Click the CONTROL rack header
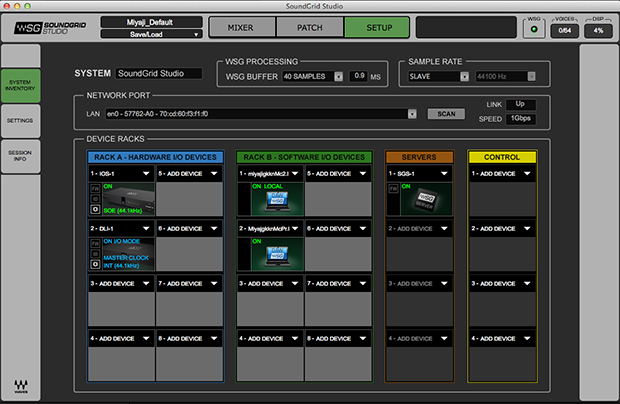The width and height of the screenshot is (620, 404). pyautogui.click(x=502, y=157)
